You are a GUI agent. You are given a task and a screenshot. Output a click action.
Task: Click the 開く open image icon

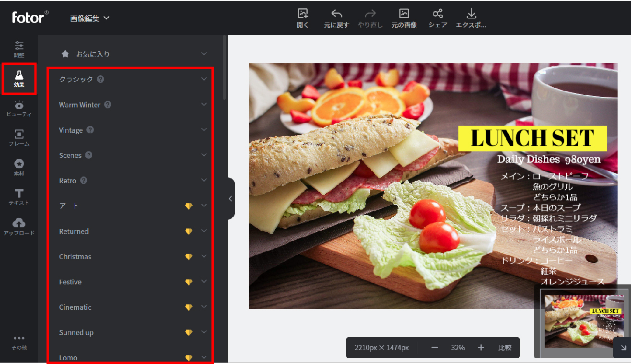click(303, 18)
